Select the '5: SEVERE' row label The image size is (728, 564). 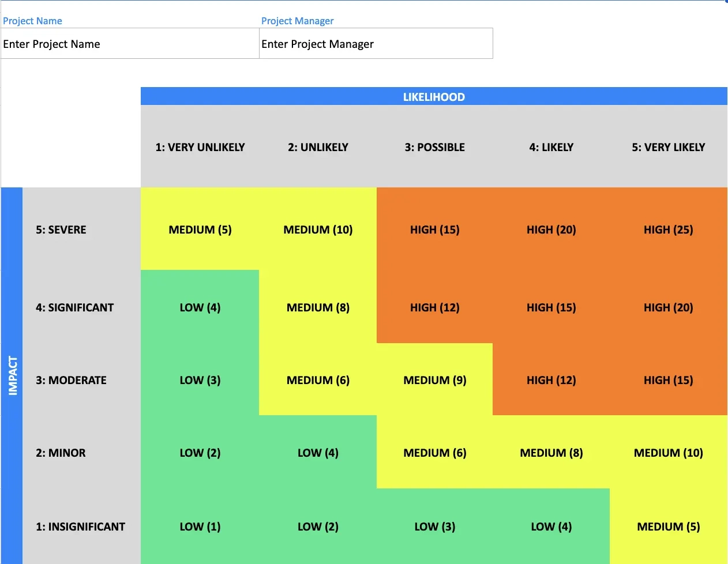click(x=61, y=230)
